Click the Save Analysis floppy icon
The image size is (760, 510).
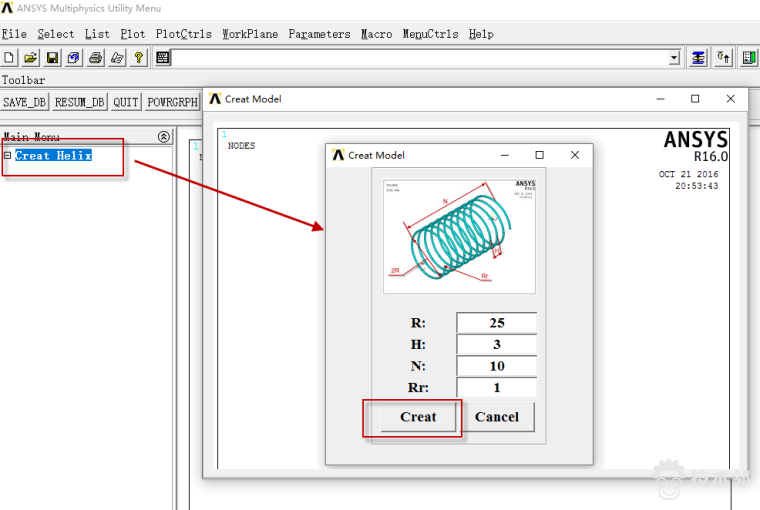[52, 58]
